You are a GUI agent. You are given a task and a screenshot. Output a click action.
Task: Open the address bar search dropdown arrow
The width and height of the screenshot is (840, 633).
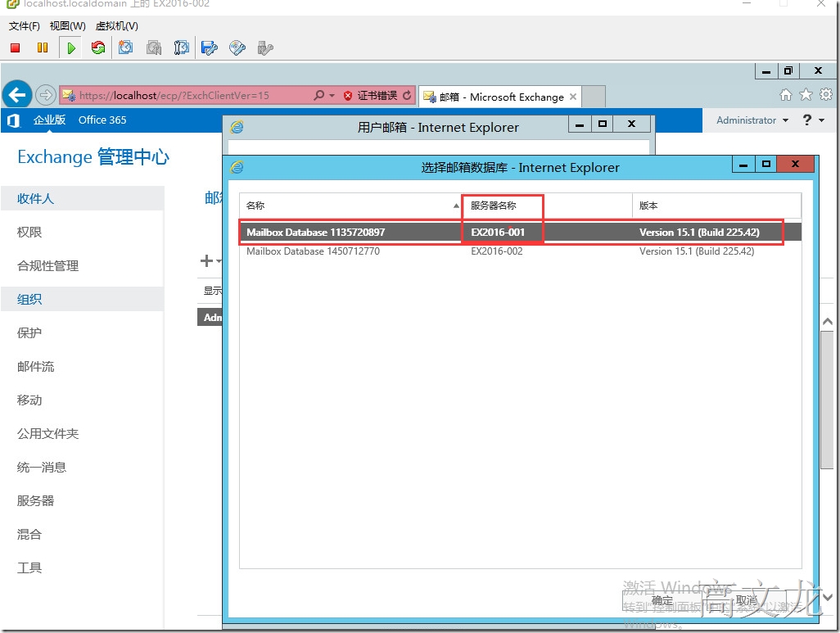(332, 96)
